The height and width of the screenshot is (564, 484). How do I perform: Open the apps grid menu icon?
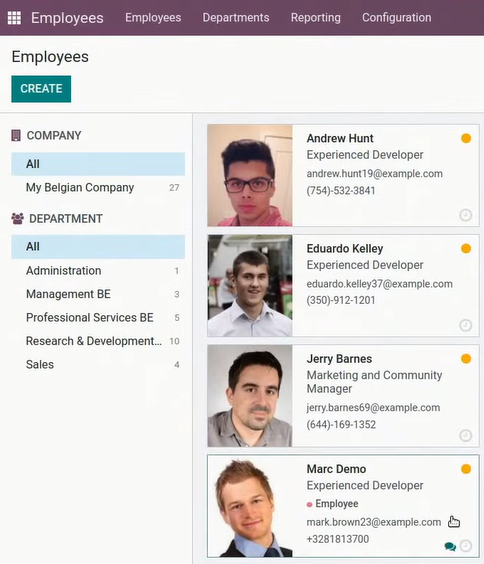(x=14, y=18)
